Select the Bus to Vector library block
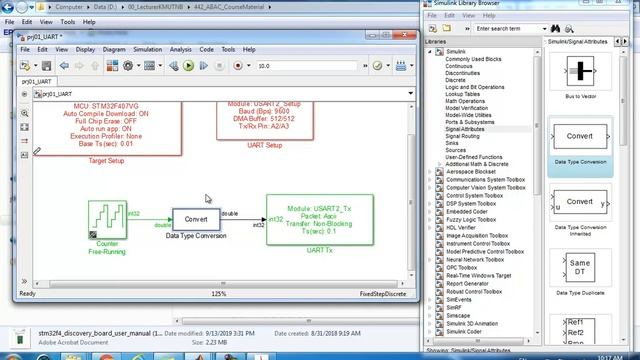This screenshot has height=360, width=640. pos(580,71)
